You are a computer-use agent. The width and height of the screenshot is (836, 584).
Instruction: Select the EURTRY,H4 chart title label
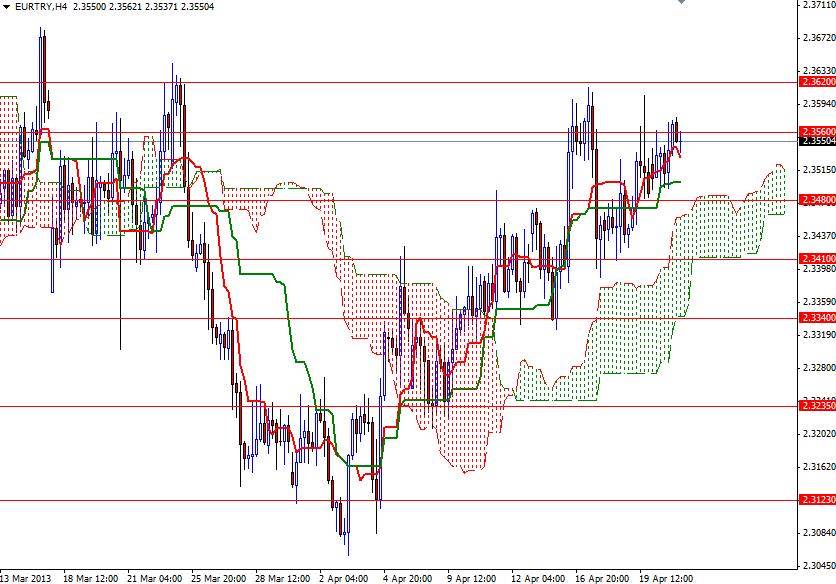47,7
